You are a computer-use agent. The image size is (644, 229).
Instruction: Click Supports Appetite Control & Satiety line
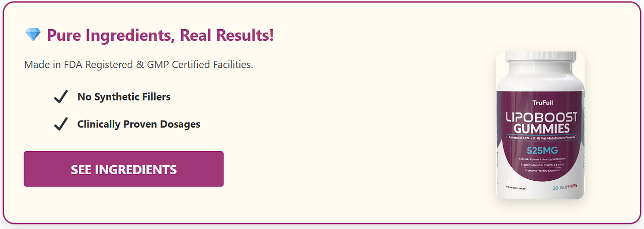tap(541, 164)
